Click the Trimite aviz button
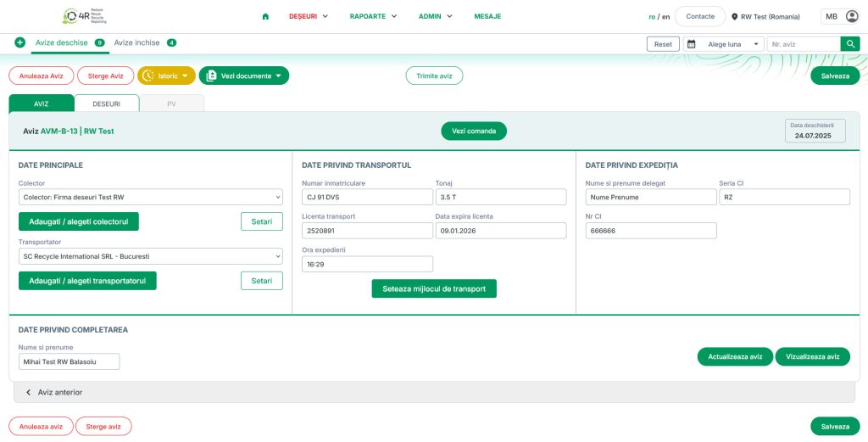 pos(434,76)
